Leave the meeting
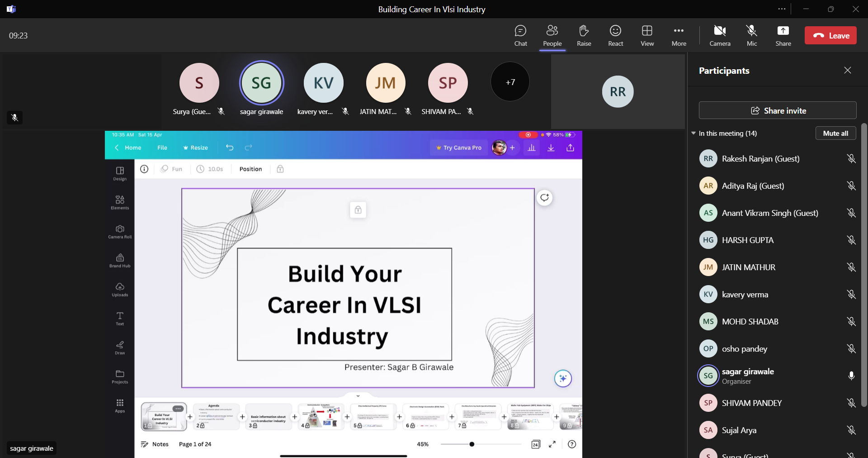868x458 pixels. pyautogui.click(x=830, y=36)
